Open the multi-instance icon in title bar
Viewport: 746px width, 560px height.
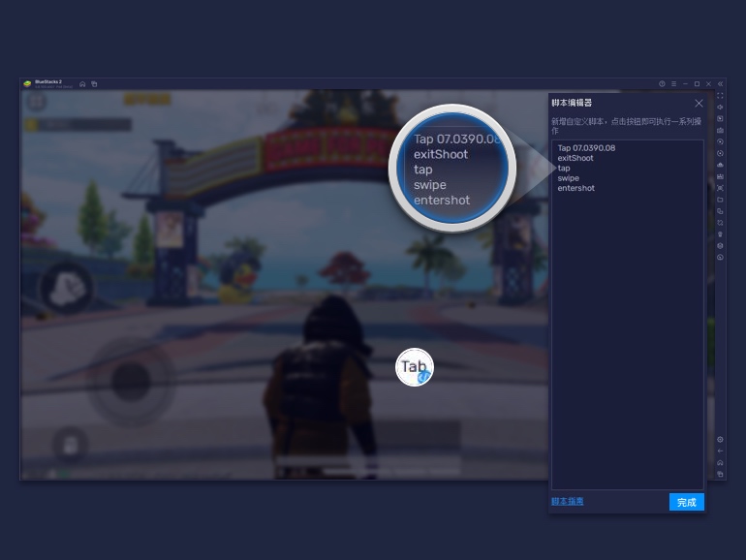(94, 84)
